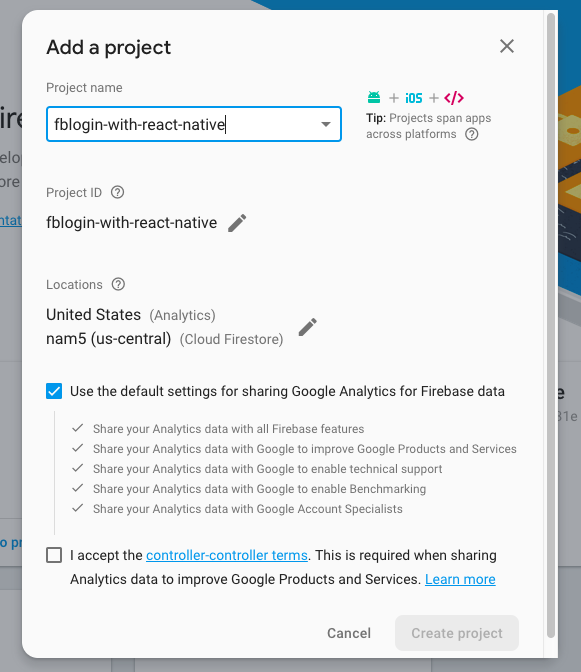Screen dimensions: 581x672
Task: Click the web code brackets icon
Action: click(454, 98)
